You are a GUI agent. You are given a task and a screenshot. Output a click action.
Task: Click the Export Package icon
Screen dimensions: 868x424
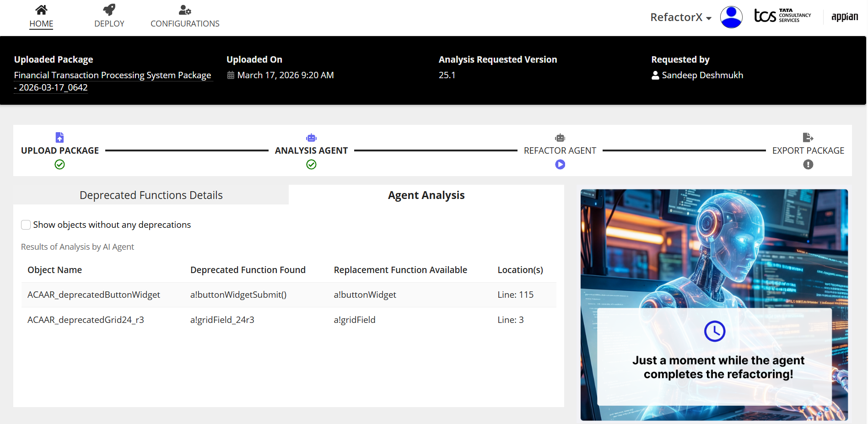[808, 137]
